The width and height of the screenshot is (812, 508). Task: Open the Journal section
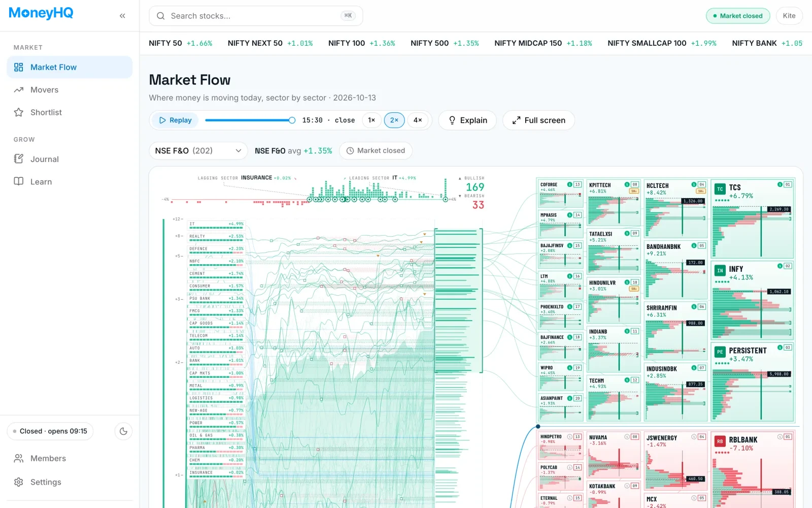[70, 159]
